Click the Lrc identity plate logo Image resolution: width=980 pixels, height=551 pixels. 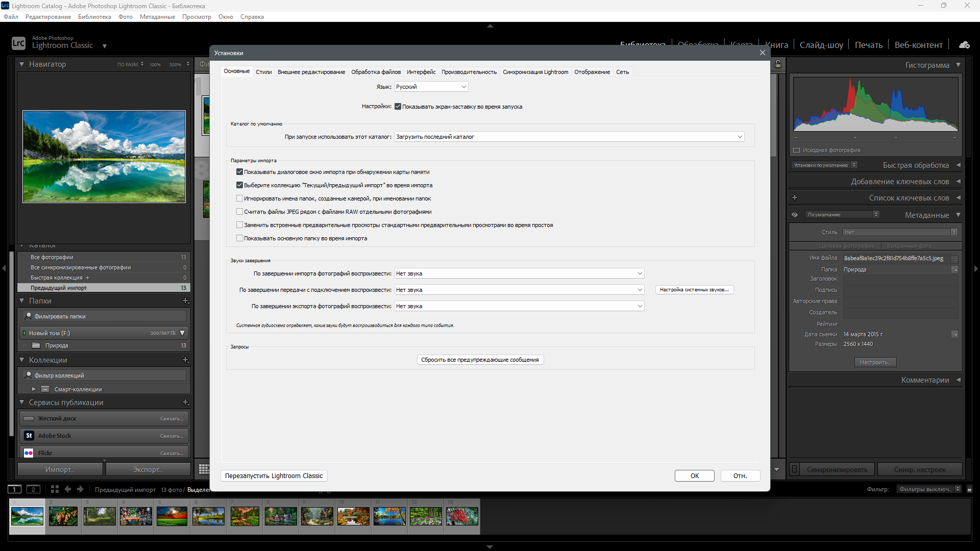[18, 43]
